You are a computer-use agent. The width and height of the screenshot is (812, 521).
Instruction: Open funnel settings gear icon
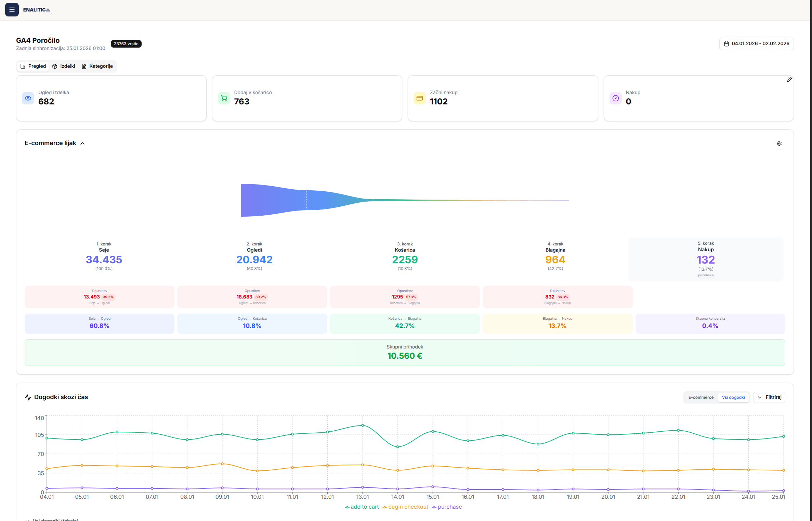779,143
